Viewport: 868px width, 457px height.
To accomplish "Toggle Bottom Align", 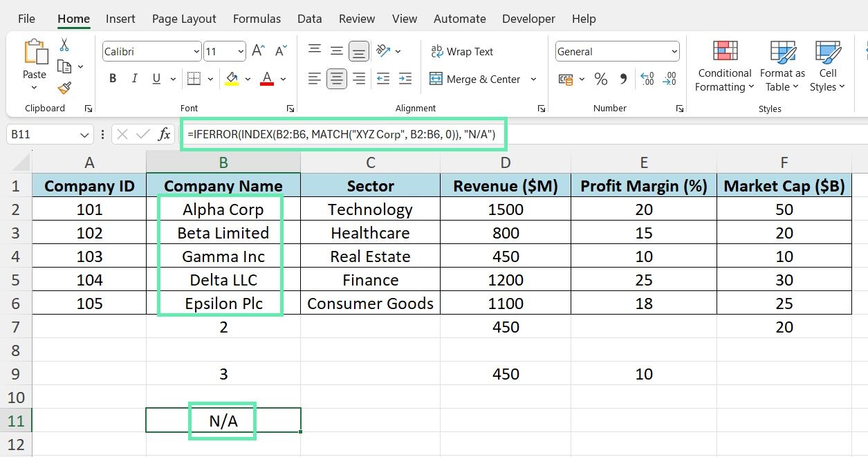I will [x=359, y=50].
